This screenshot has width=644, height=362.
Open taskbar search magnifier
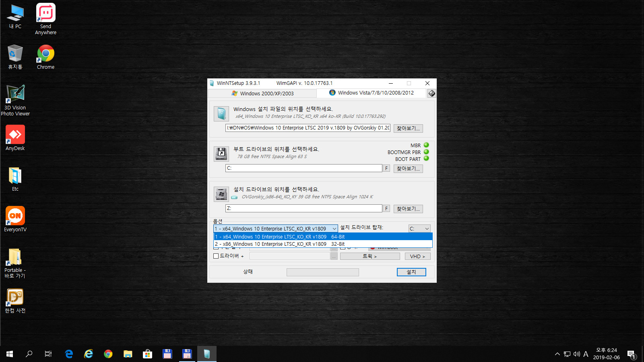pos(29,354)
